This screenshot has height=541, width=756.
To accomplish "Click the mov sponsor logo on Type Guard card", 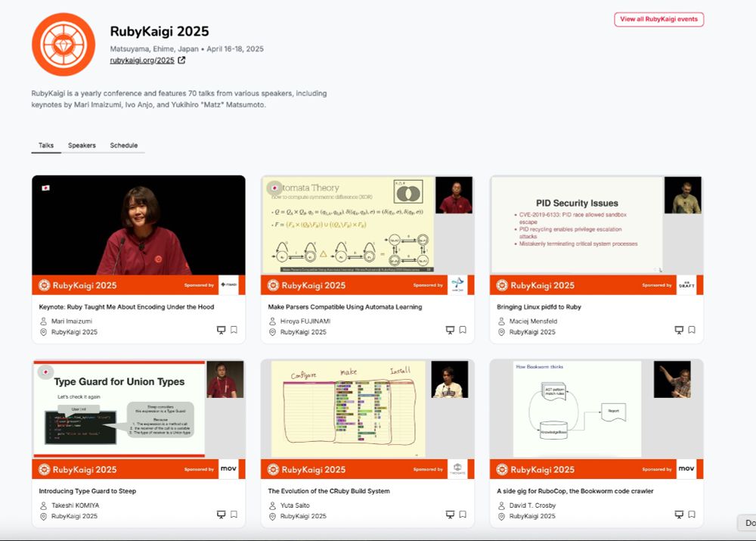I will pos(228,469).
